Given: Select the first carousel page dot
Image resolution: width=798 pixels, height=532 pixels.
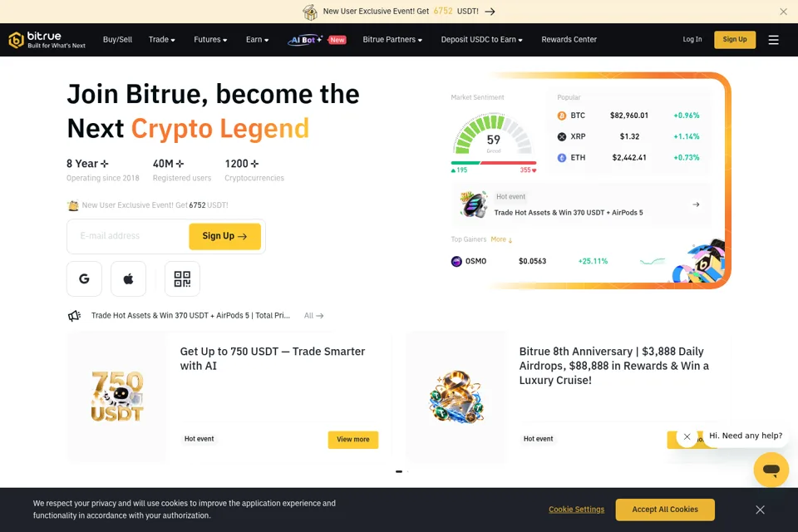Looking at the screenshot, I should (x=399, y=472).
